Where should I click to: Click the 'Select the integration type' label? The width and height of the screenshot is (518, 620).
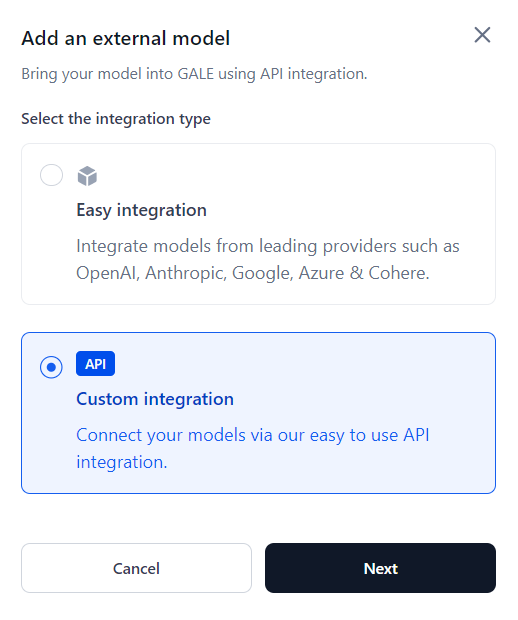(x=116, y=119)
